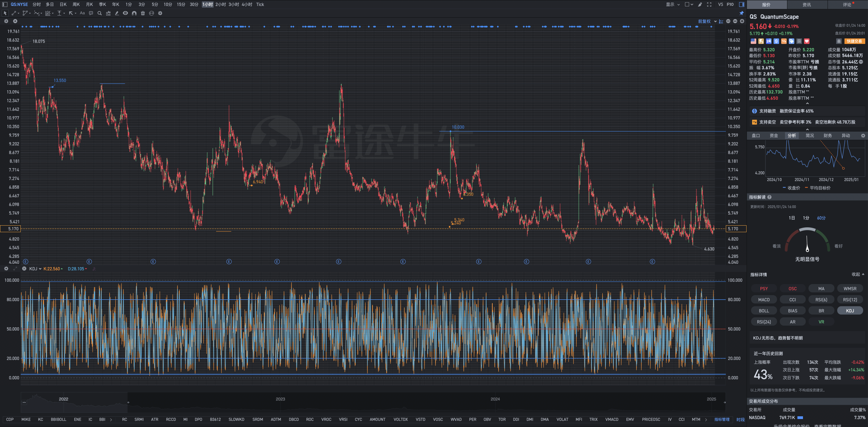The height and width of the screenshot is (427, 868).
Task: Click the XY axis scale icon
Action: (x=721, y=21)
